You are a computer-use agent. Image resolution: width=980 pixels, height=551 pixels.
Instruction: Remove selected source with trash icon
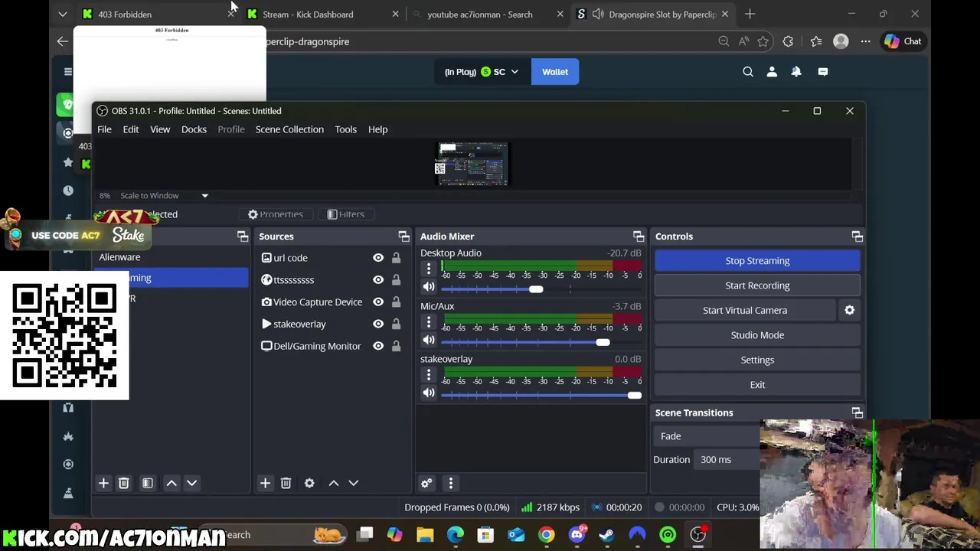286,483
